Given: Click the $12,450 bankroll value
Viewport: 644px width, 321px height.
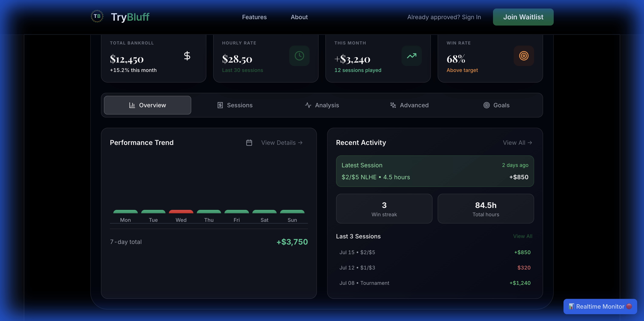Looking at the screenshot, I should click(127, 59).
